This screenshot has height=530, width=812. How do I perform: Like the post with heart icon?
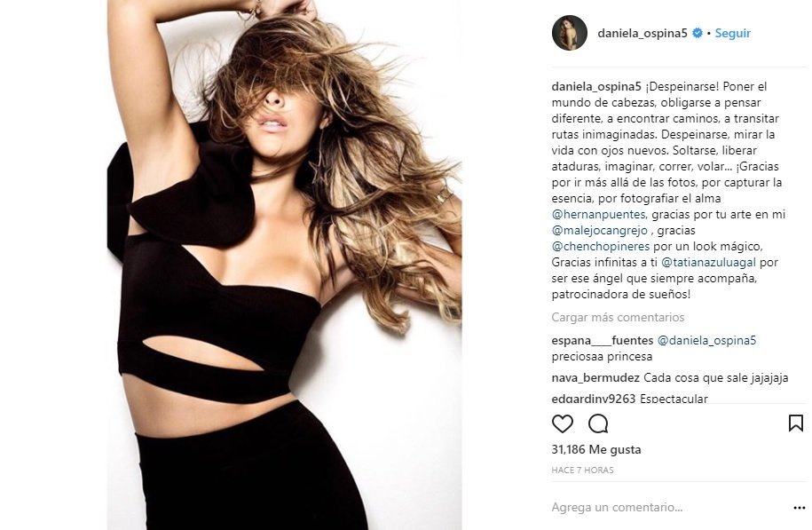click(563, 423)
